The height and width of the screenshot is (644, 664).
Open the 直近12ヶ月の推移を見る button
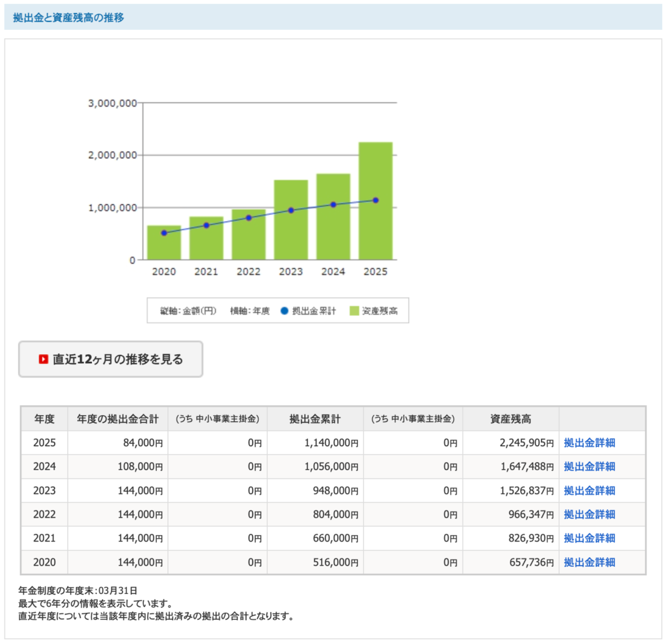(110, 359)
